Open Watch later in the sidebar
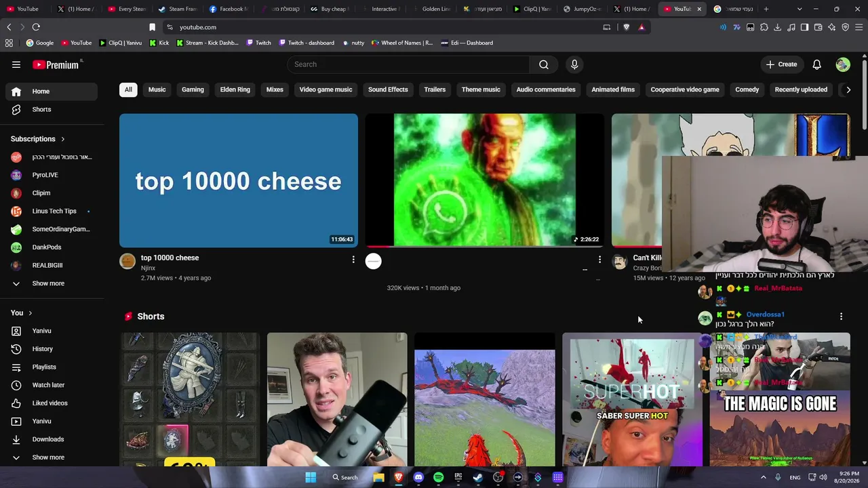The width and height of the screenshot is (868, 488). point(52,385)
